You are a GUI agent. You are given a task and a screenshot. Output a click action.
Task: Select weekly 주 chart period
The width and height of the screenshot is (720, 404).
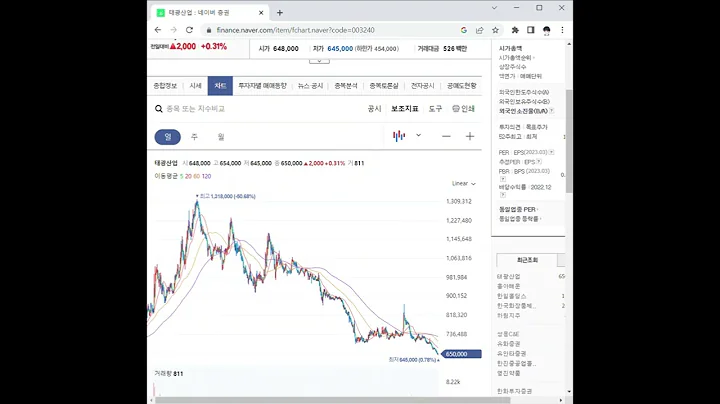tap(194, 137)
